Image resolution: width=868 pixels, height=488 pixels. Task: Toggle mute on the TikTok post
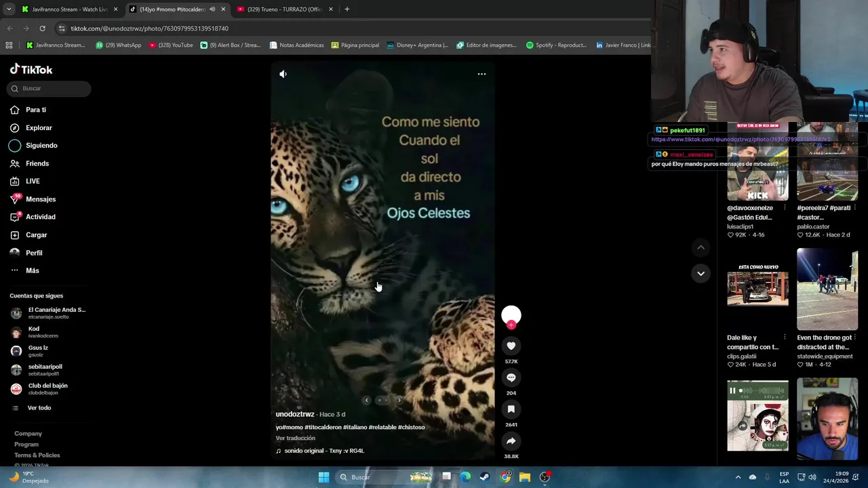(x=283, y=74)
